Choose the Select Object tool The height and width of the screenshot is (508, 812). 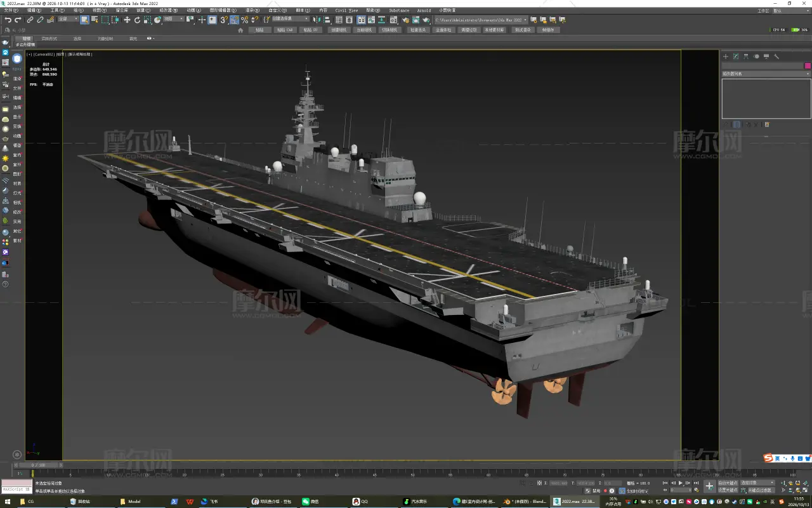coord(84,20)
